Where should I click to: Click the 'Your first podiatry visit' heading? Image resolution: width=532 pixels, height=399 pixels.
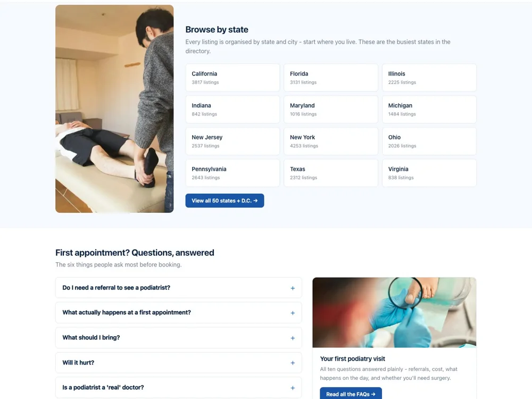pyautogui.click(x=353, y=359)
